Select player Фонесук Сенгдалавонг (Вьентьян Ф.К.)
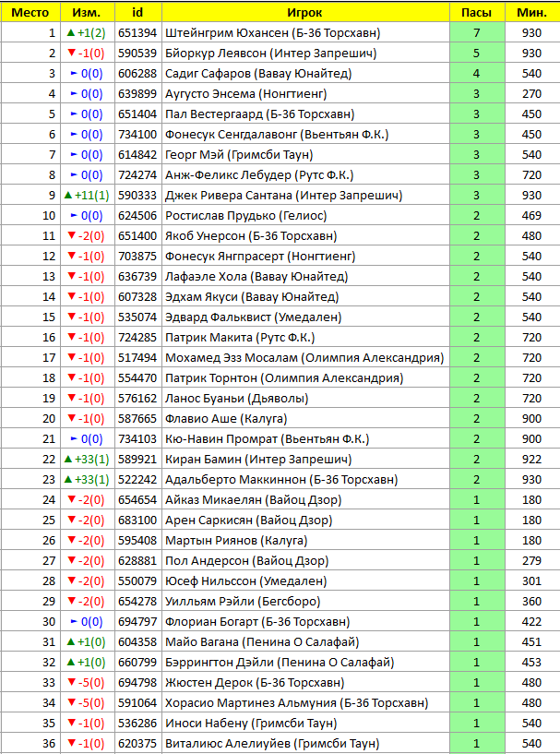Viewport: 560px width, 754px height. click(277, 134)
